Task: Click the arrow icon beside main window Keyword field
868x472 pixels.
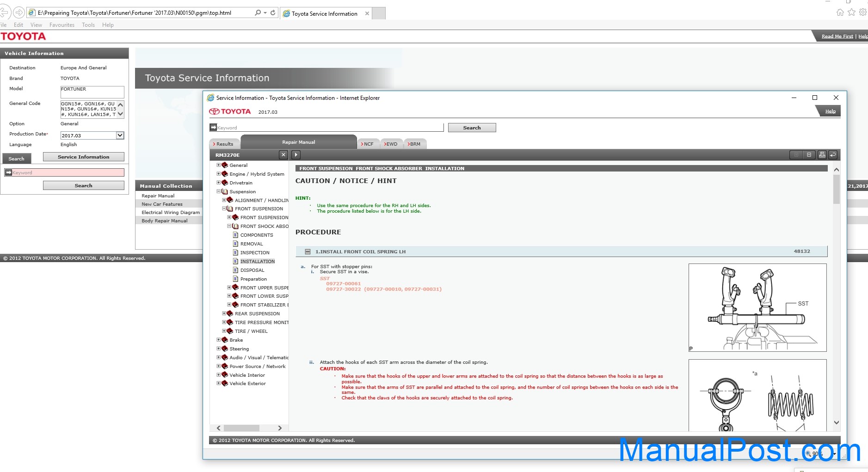Action: pyautogui.click(x=8, y=172)
